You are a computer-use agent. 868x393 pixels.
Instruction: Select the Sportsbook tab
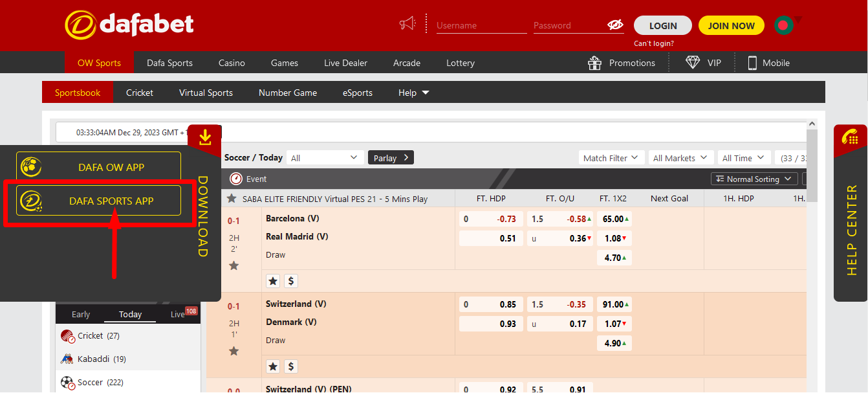coord(78,93)
